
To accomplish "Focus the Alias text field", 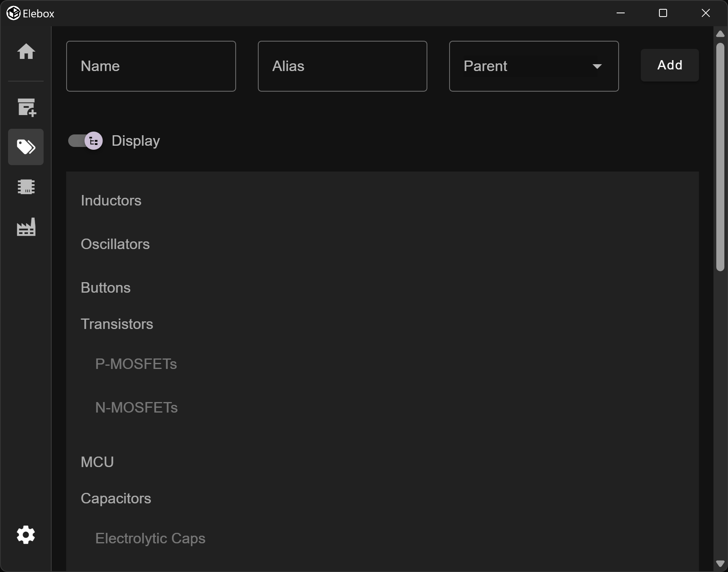I will tap(342, 66).
